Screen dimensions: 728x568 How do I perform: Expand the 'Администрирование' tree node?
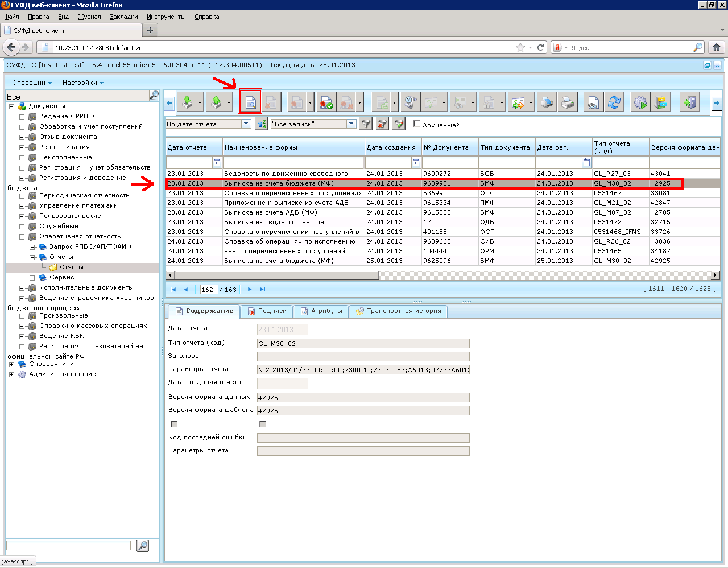point(11,374)
